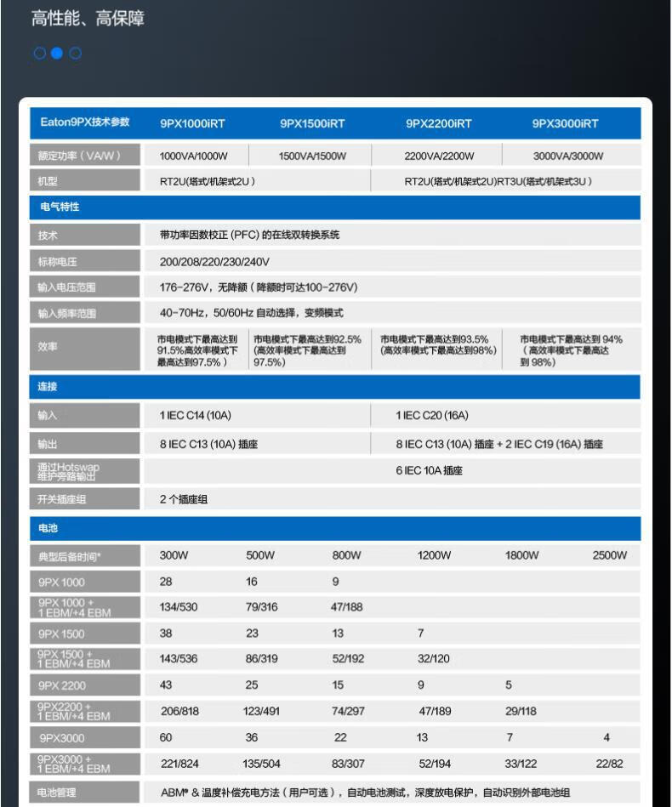The height and width of the screenshot is (807, 672).
Task: Click the 带功率因数校正 (PFC) text
Action: (x=250, y=236)
